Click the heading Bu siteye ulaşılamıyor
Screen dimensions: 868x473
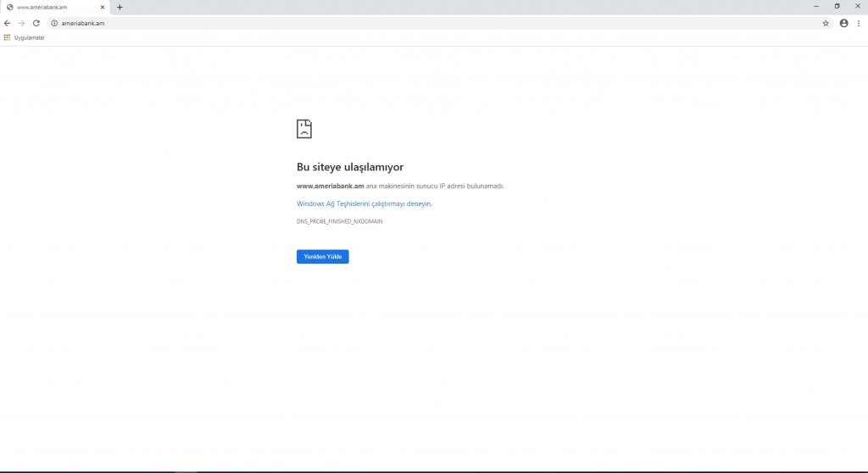[350, 167]
